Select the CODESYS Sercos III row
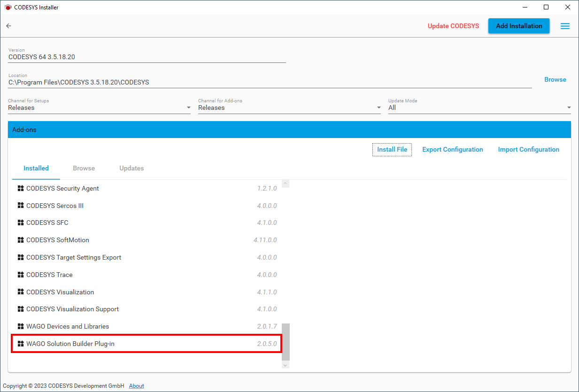The image size is (579, 392). [147, 206]
